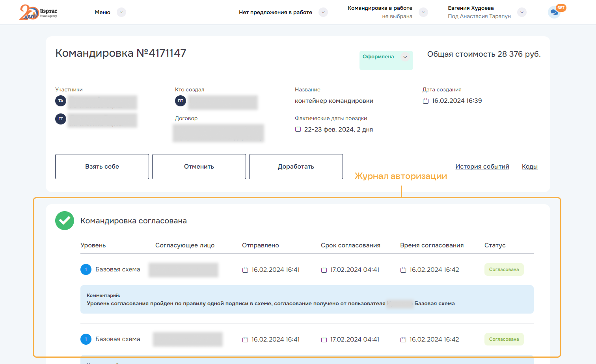The height and width of the screenshot is (364, 596).
Task: Click calendar icon in first row Отправлено cell
Action: (245, 270)
